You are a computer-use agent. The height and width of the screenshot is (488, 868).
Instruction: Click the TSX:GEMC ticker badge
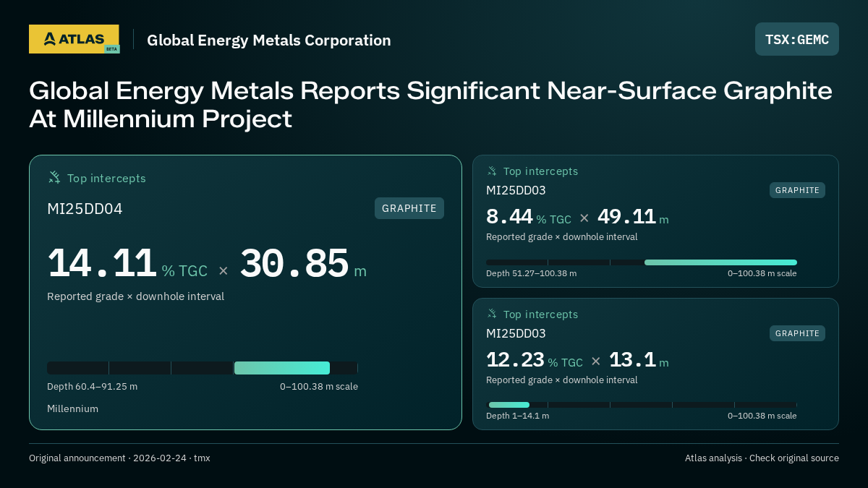tap(797, 39)
